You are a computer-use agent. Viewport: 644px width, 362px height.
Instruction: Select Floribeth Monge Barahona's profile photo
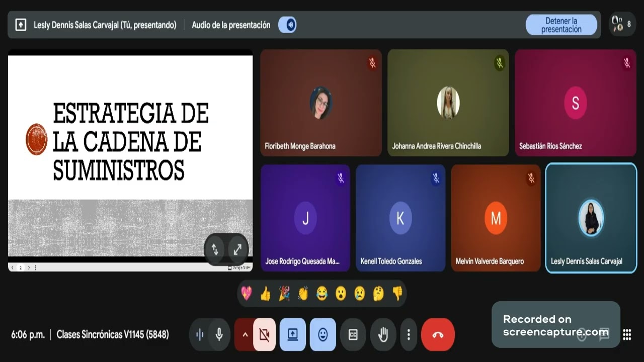(321, 103)
